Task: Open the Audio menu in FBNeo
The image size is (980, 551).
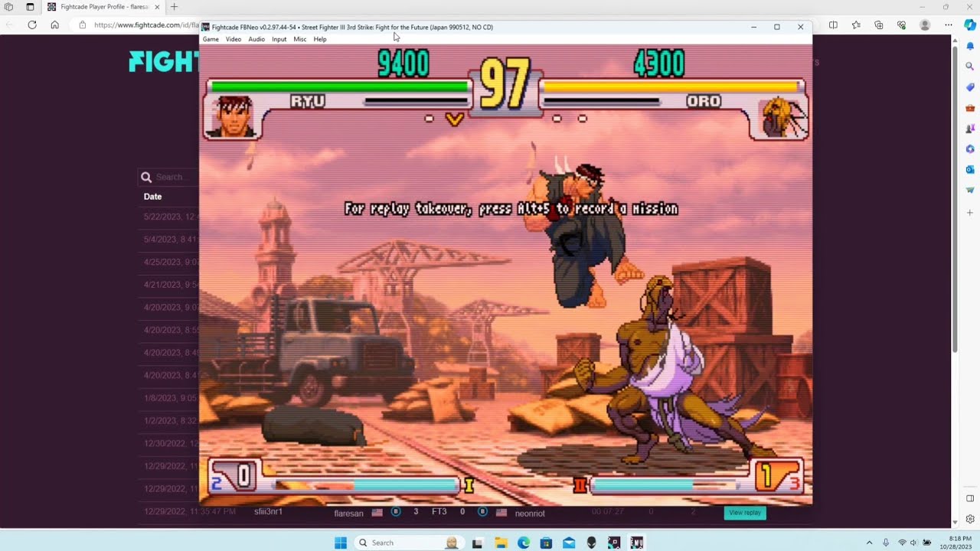Action: tap(256, 39)
